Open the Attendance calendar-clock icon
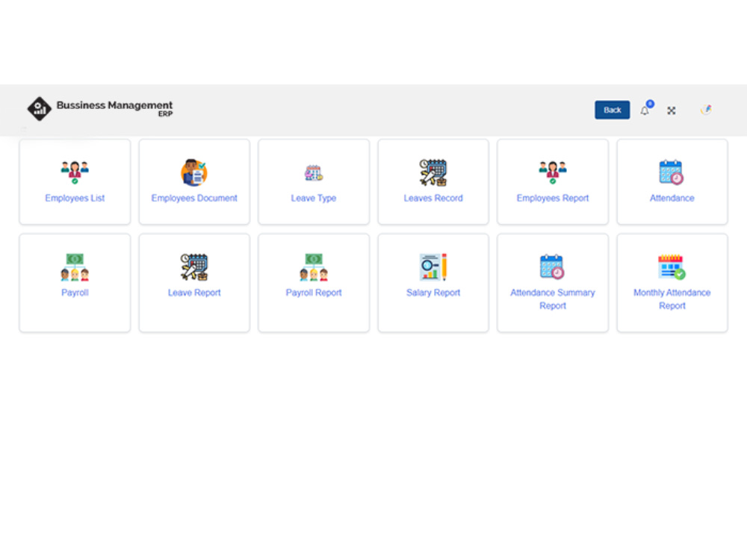Screen dimensions: 747x560 (672, 172)
